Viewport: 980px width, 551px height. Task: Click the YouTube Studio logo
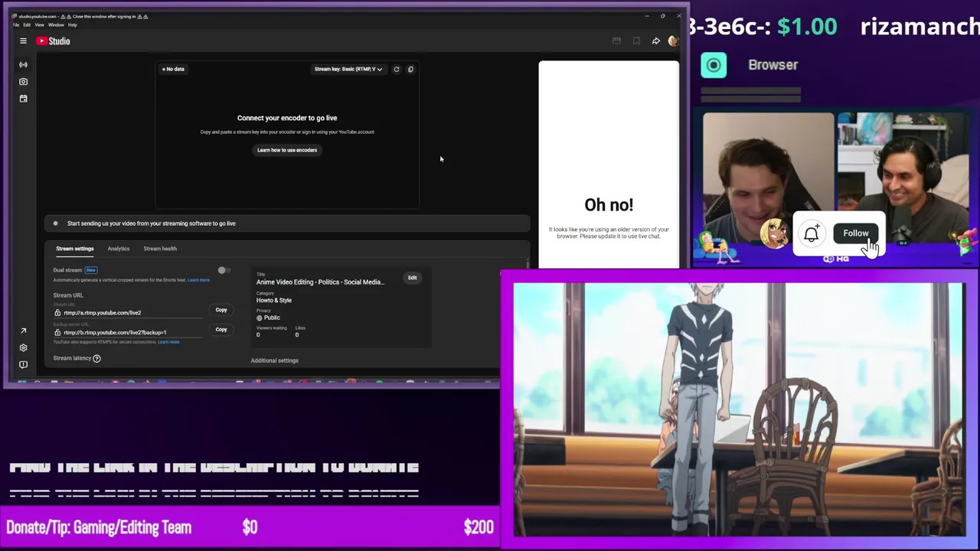coord(53,41)
